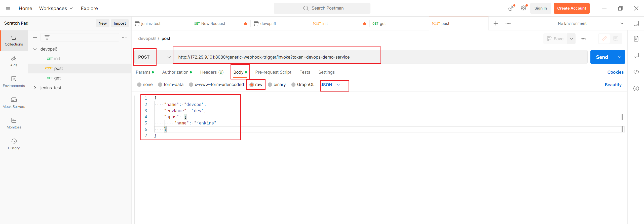The image size is (644, 224).
Task: Select the x-www-form-urlencoded body type
Action: [x=216, y=84]
